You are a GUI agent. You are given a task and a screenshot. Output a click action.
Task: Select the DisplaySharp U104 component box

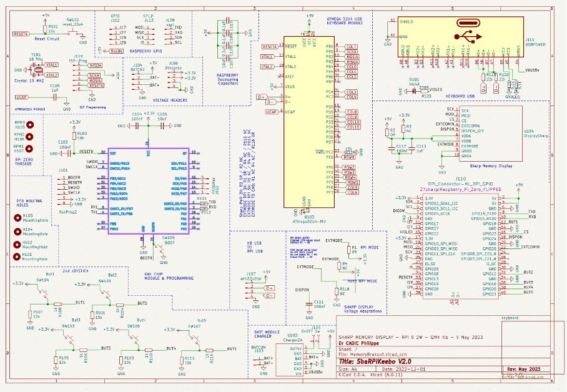pos(490,134)
